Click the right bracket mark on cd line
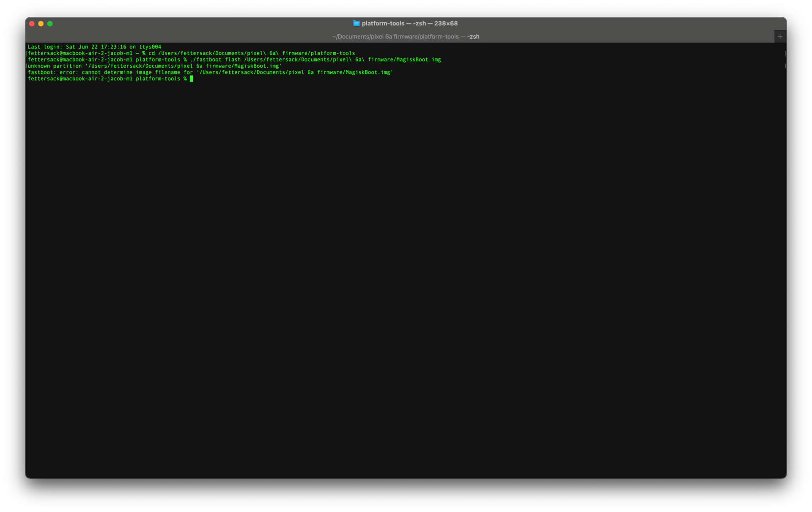812x512 pixels. [x=785, y=53]
